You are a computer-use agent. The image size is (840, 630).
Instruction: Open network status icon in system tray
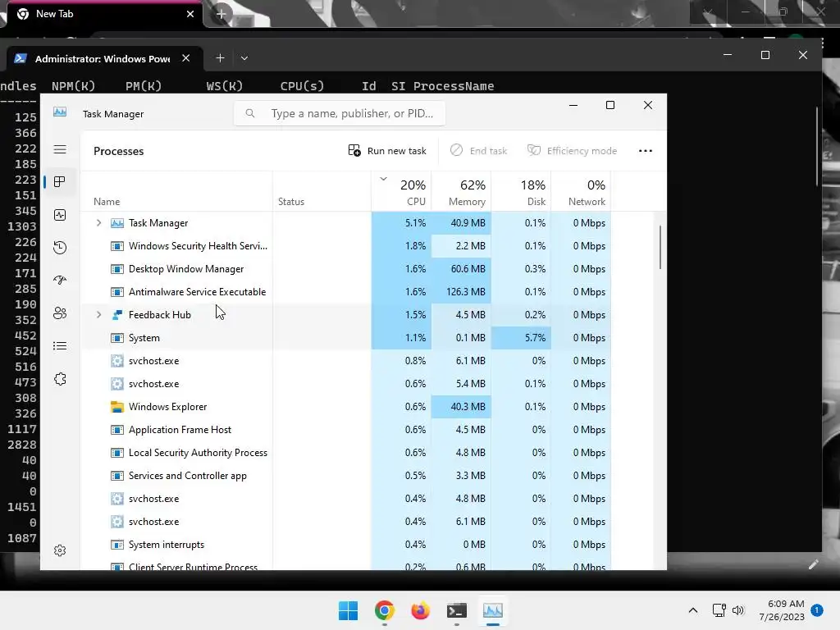(719, 610)
